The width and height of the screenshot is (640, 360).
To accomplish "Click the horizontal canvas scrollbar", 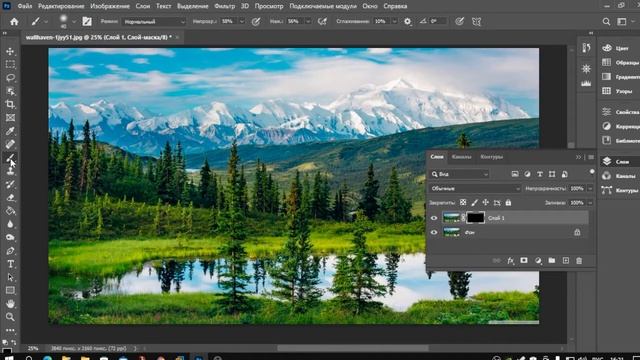I will pyautogui.click(x=353, y=348).
